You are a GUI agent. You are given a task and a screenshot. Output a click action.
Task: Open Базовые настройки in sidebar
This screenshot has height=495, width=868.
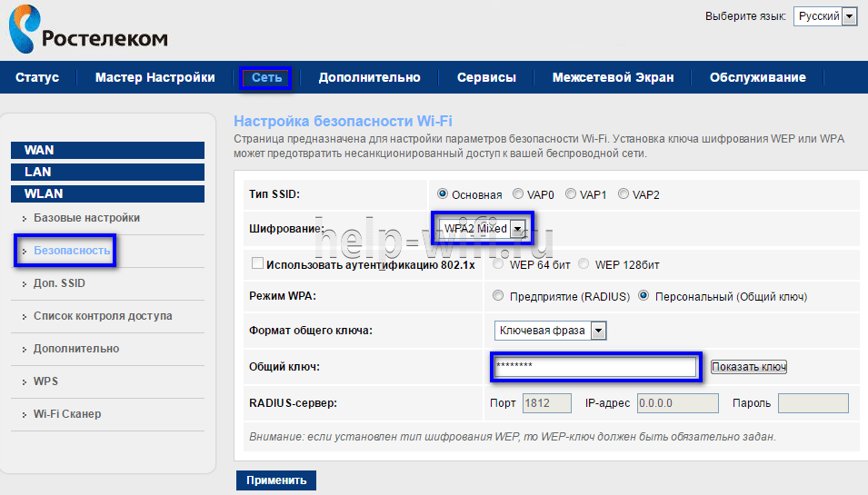tap(86, 218)
